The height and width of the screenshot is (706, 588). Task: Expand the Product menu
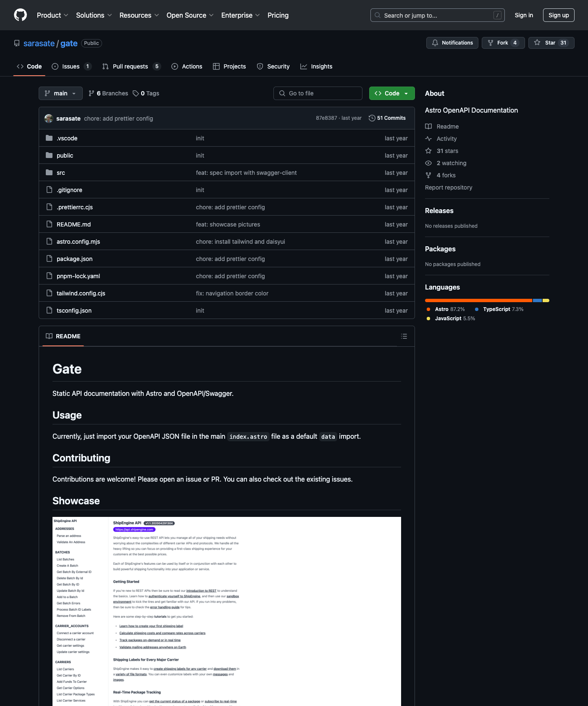click(x=52, y=15)
